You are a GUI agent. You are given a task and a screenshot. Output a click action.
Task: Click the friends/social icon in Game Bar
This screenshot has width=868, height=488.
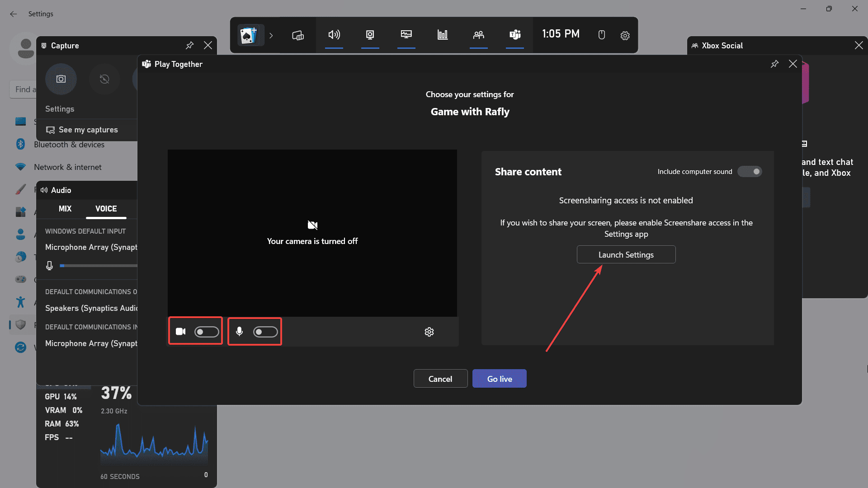(478, 34)
